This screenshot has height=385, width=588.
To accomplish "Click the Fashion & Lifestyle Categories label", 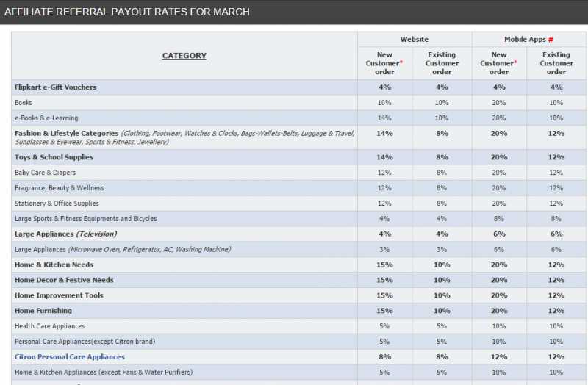I will pyautogui.click(x=66, y=133).
